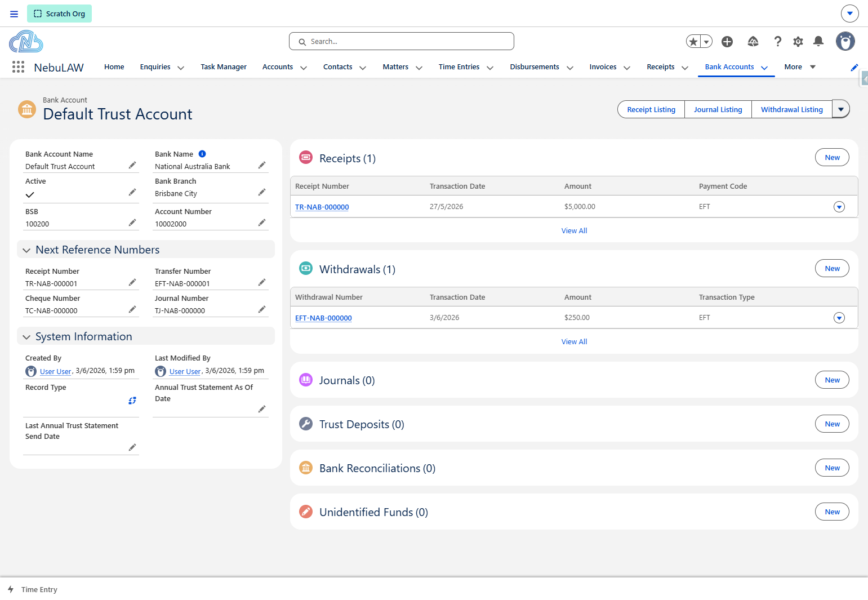
Task: Click the change Record Type icon
Action: [132, 401]
